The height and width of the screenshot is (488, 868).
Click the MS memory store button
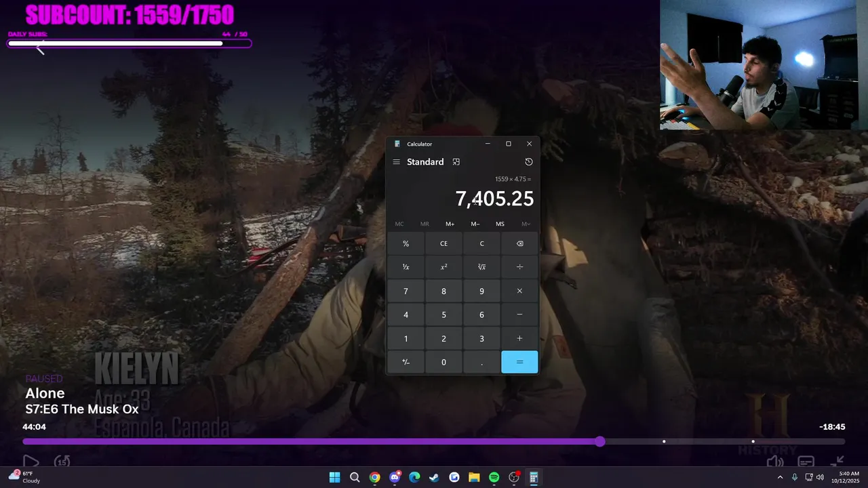point(500,224)
